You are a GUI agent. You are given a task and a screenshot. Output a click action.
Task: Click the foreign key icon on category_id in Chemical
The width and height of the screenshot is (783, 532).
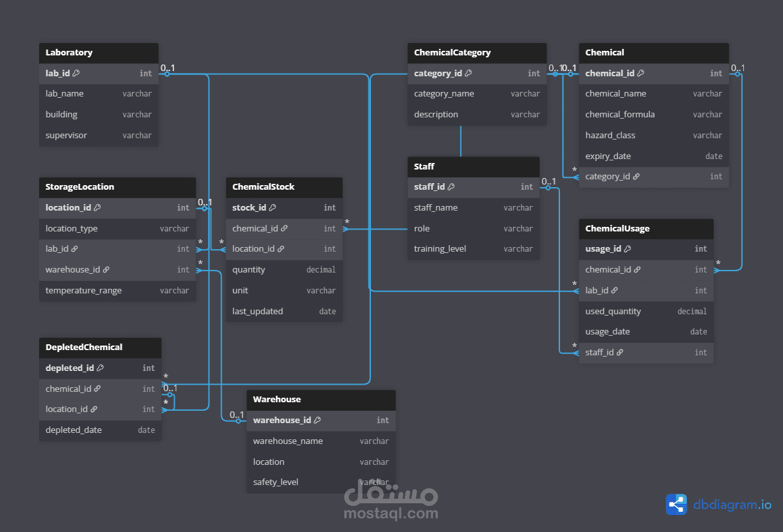tap(636, 176)
